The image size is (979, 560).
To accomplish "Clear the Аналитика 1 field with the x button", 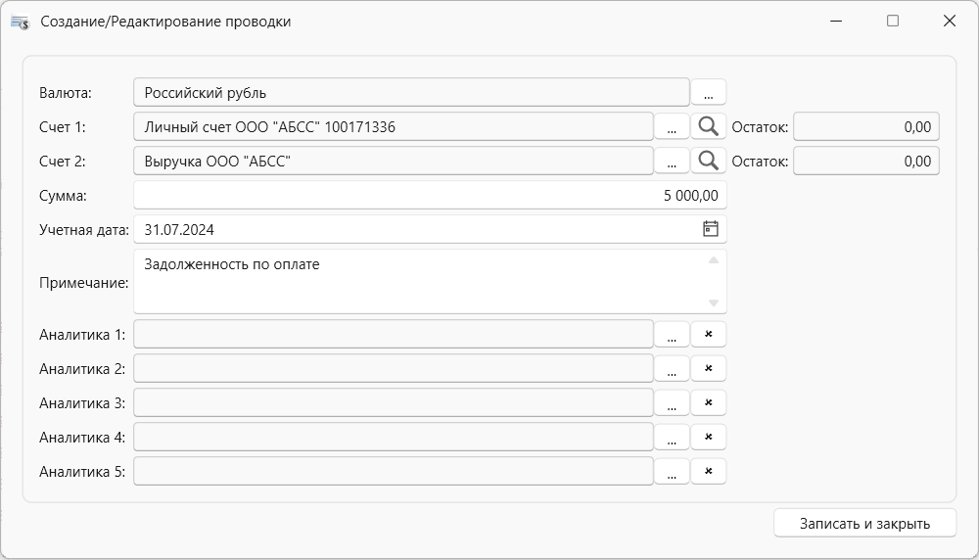I will pyautogui.click(x=708, y=334).
